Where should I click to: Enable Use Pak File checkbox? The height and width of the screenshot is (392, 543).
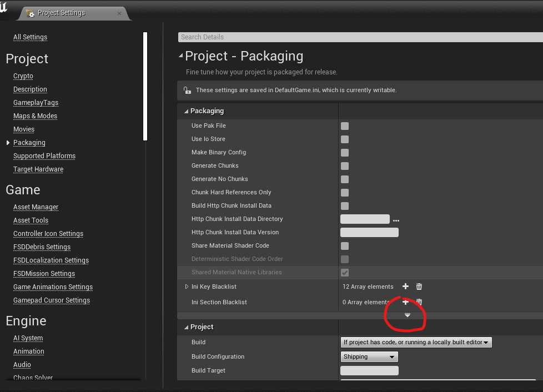click(x=345, y=126)
